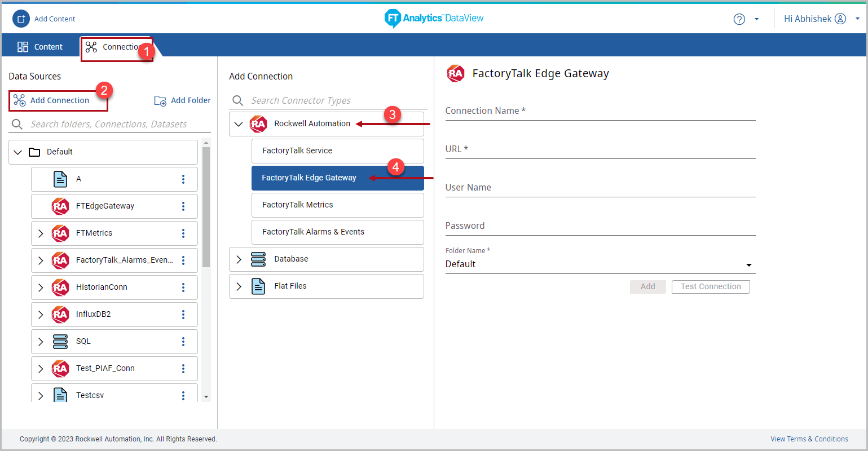Select the FTEdgeGateway connection name
This screenshot has width=868, height=451.
[105, 206]
